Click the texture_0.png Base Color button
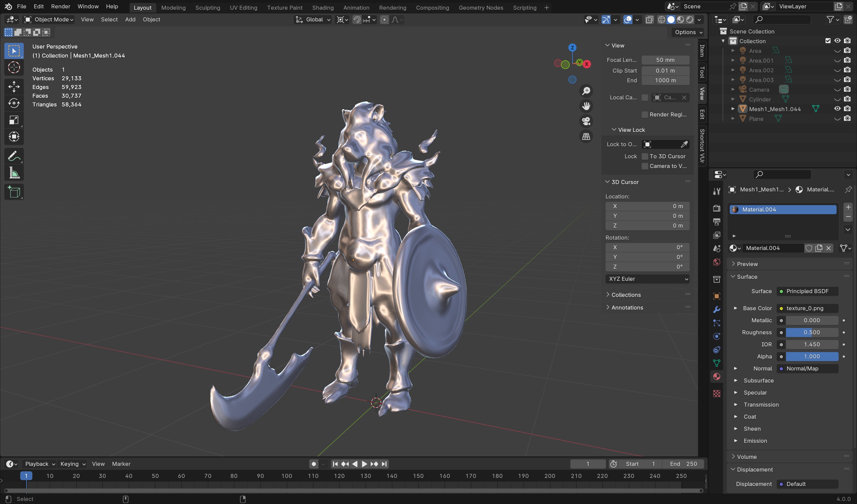Viewport: 857px width, 504px height. click(x=807, y=309)
